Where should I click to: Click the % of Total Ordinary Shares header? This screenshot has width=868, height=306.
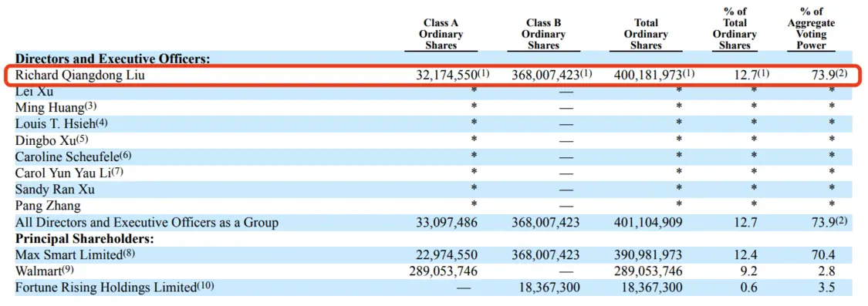pos(735,29)
